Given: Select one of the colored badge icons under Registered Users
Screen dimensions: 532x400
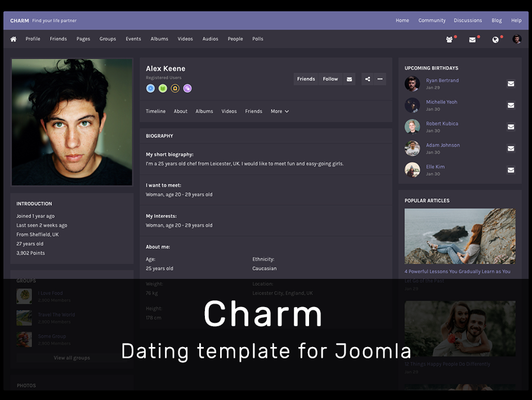Looking at the screenshot, I should tap(149, 88).
